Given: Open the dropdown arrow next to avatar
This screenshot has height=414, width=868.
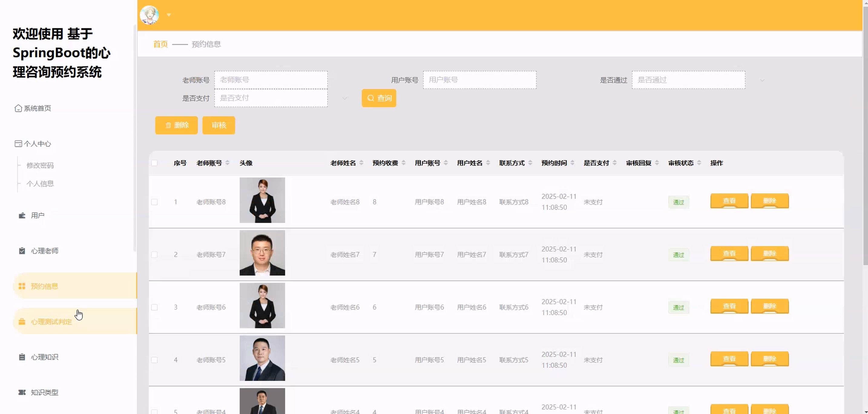Looking at the screenshot, I should [x=169, y=15].
